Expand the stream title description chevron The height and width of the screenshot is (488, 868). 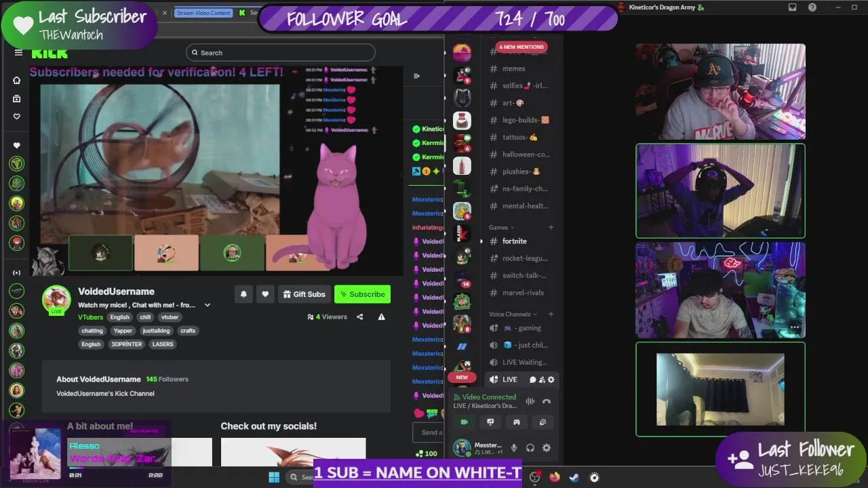pyautogui.click(x=208, y=305)
